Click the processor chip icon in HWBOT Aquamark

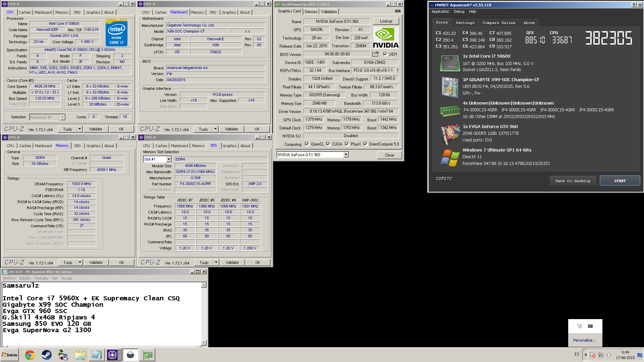tap(449, 64)
